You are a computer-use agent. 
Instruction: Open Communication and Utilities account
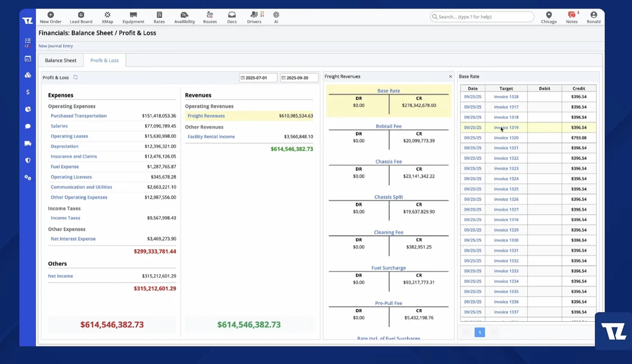click(81, 187)
